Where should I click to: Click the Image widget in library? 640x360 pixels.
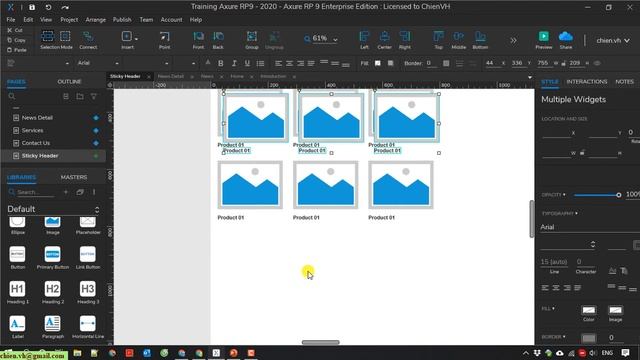[53, 225]
